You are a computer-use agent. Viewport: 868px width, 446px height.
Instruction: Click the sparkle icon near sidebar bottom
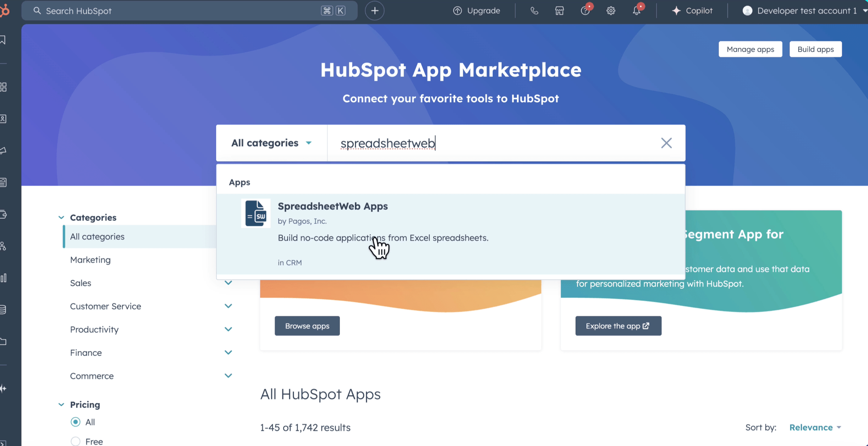point(3,388)
